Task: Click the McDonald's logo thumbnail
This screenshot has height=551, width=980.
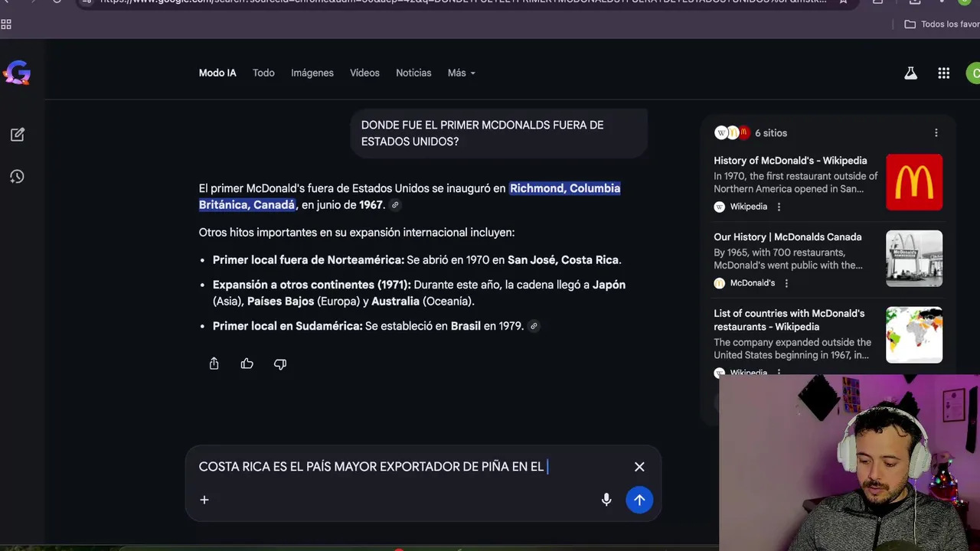Action: point(914,182)
